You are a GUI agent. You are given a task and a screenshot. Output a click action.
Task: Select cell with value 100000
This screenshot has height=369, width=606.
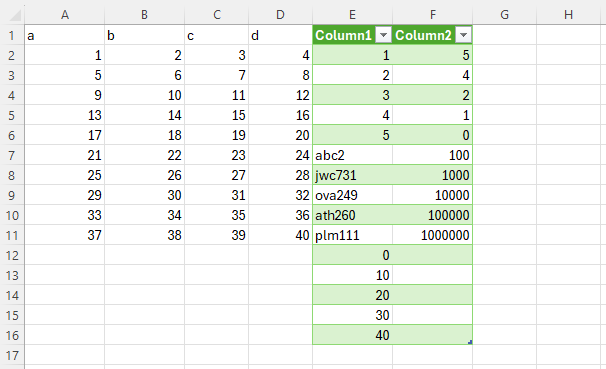pos(432,215)
